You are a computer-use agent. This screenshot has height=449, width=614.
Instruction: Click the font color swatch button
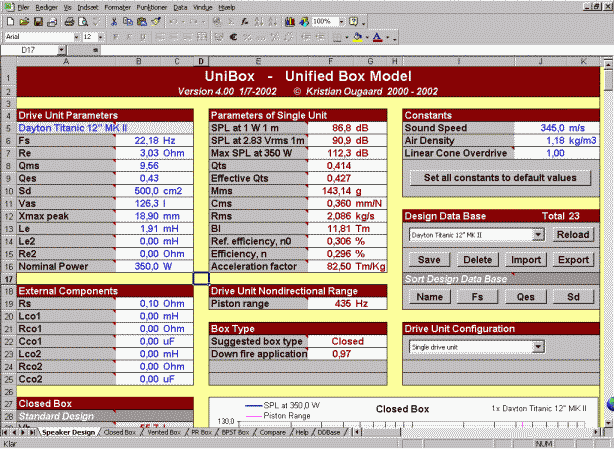[x=377, y=36]
